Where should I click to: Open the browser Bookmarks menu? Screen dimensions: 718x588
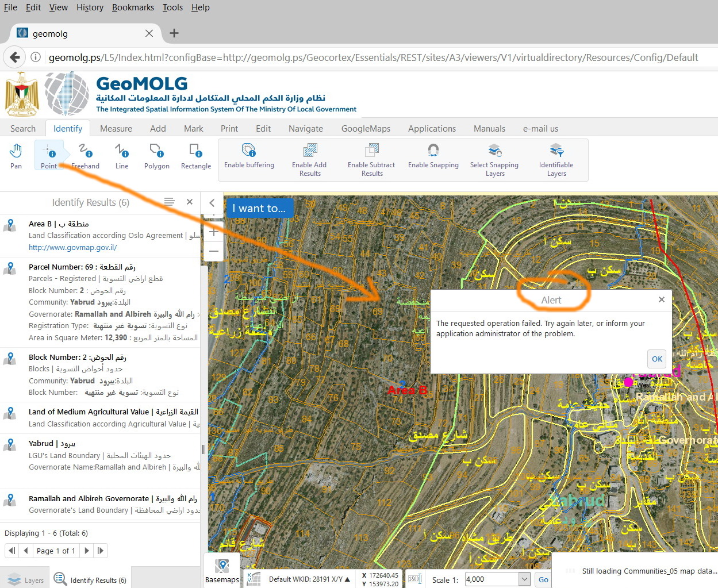click(x=133, y=7)
